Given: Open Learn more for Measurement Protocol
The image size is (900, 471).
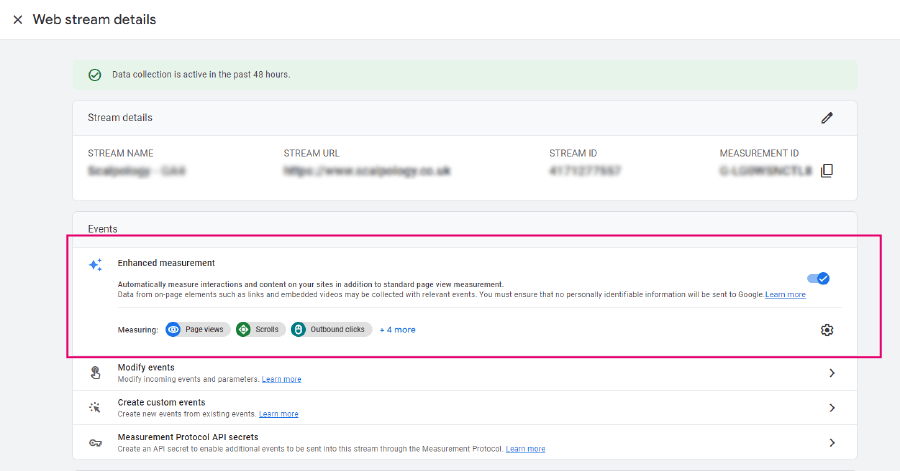Looking at the screenshot, I should click(525, 449).
